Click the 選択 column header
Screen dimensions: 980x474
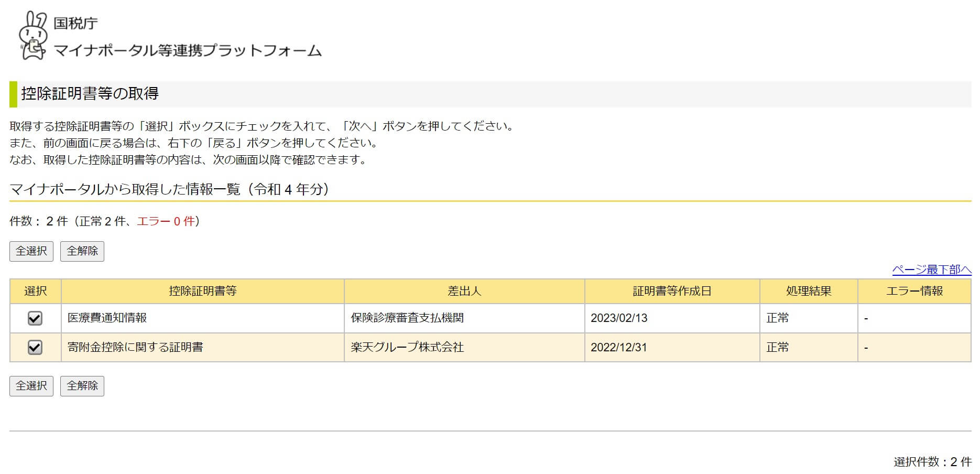[x=36, y=291]
